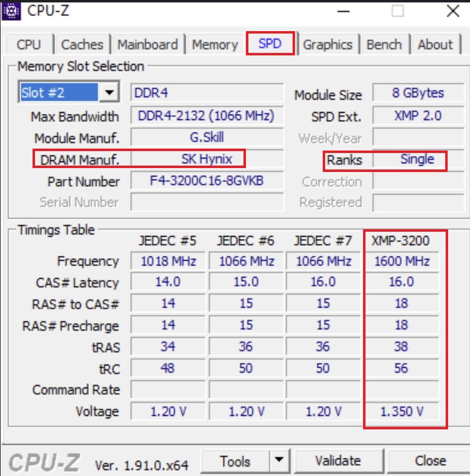470x476 pixels.
Task: Click the empty Registered field
Action: coord(418,202)
